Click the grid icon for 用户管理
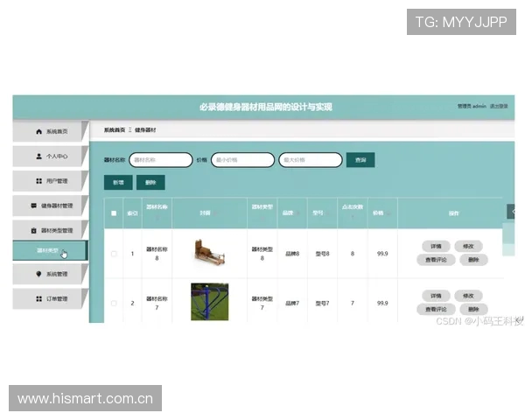This screenshot has height=420, width=525. [x=38, y=181]
